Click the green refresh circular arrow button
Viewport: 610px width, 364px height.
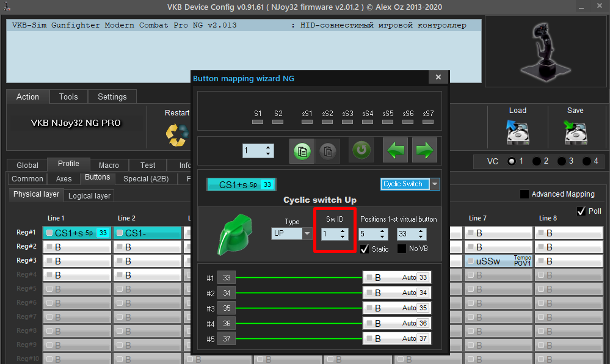361,150
